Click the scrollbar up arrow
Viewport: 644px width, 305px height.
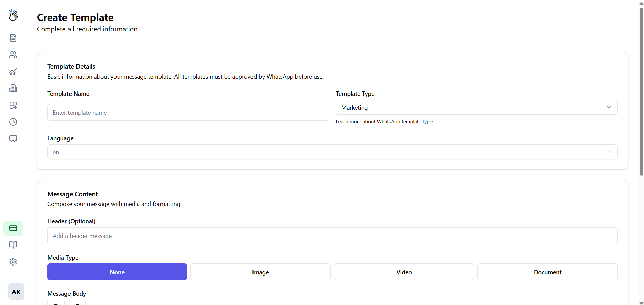pos(641,3)
